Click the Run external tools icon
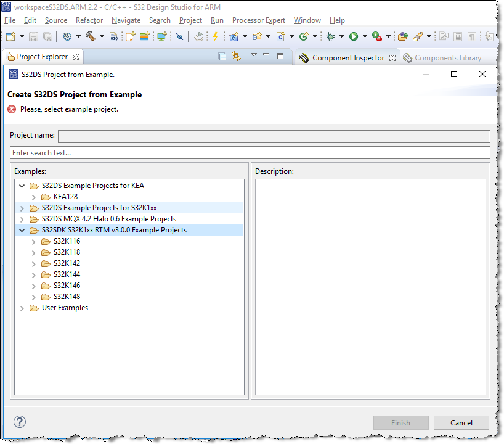 [x=376, y=36]
